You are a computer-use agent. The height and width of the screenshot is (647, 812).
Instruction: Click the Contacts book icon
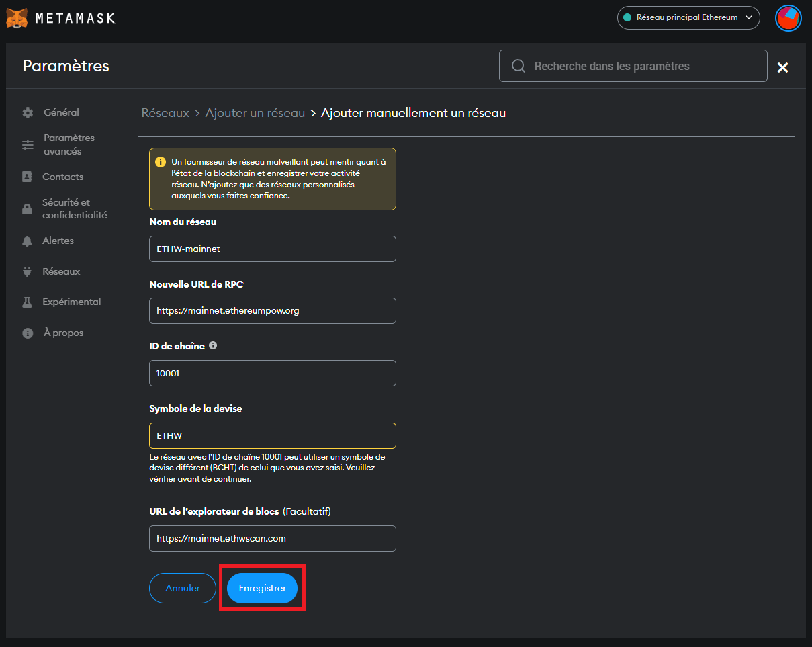click(28, 177)
